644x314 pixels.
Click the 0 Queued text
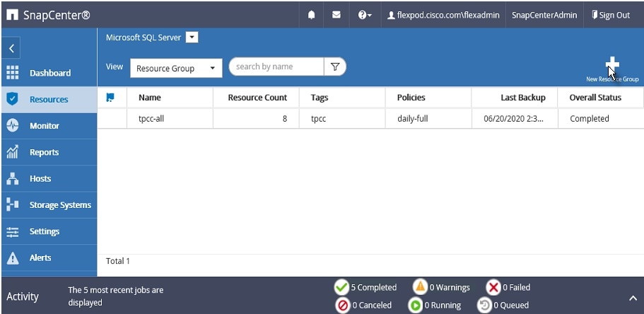[511, 306]
